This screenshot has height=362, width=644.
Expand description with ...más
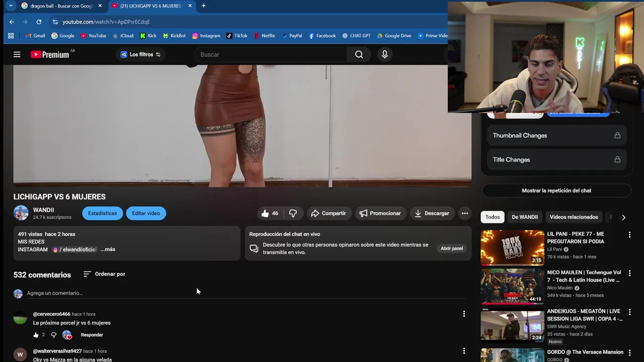pyautogui.click(x=108, y=249)
